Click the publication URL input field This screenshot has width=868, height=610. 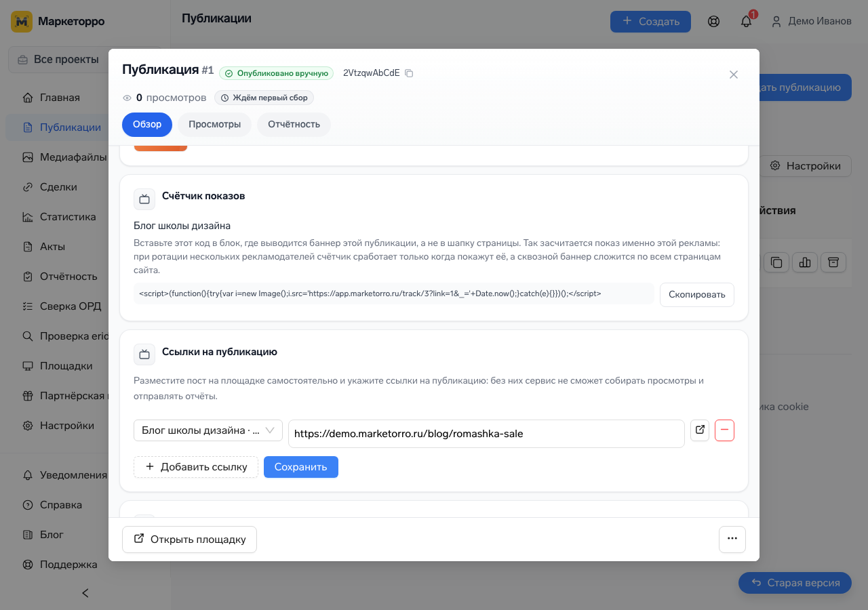pos(486,434)
